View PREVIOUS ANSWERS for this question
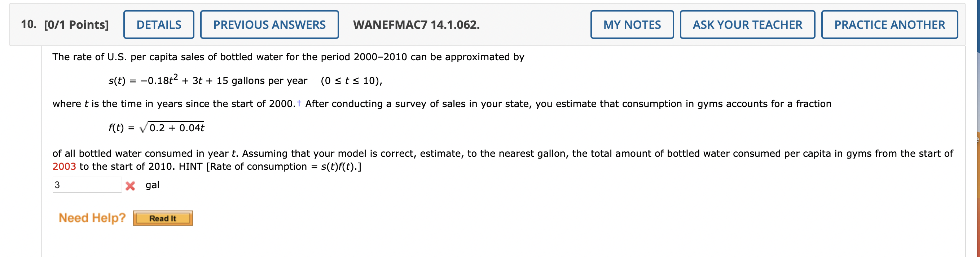 pyautogui.click(x=269, y=25)
